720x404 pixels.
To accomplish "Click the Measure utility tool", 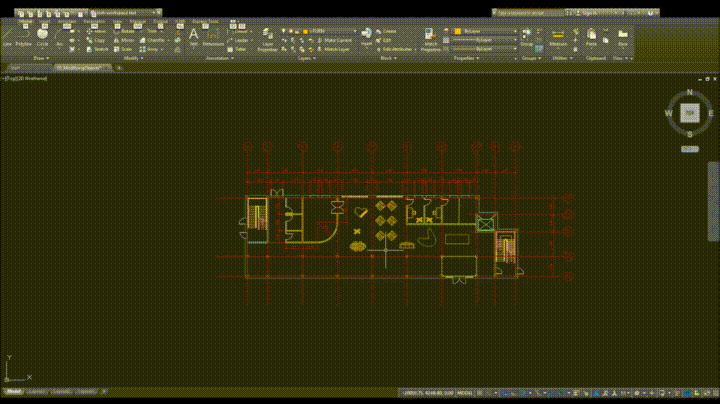I will coord(558,38).
